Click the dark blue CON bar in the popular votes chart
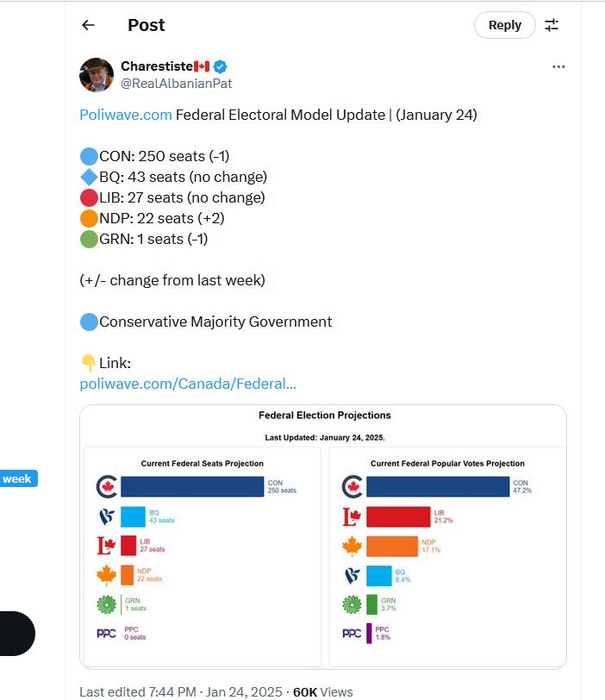Image resolution: width=605 pixels, height=700 pixels. tap(438, 487)
